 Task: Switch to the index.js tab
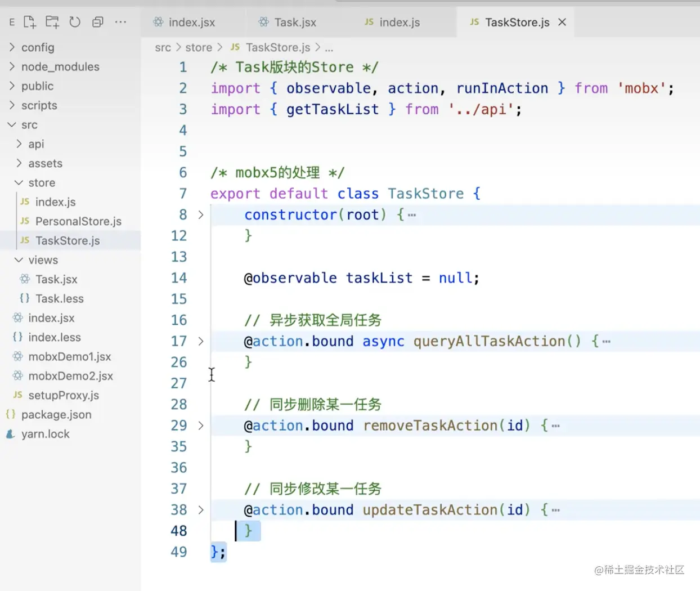coord(400,23)
